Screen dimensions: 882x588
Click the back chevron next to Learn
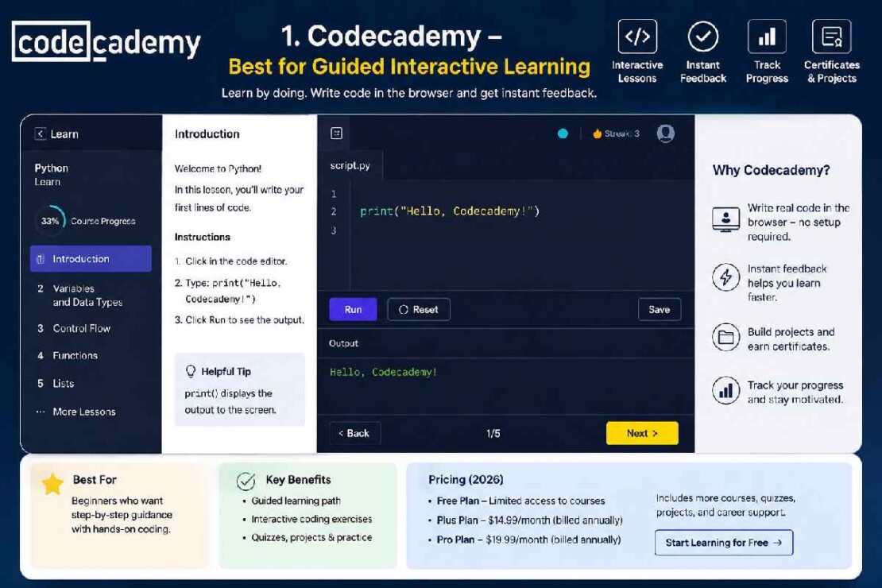40,134
